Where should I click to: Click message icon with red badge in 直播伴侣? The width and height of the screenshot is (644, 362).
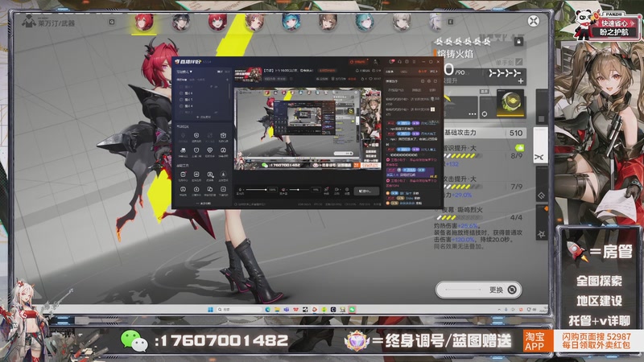tap(392, 62)
